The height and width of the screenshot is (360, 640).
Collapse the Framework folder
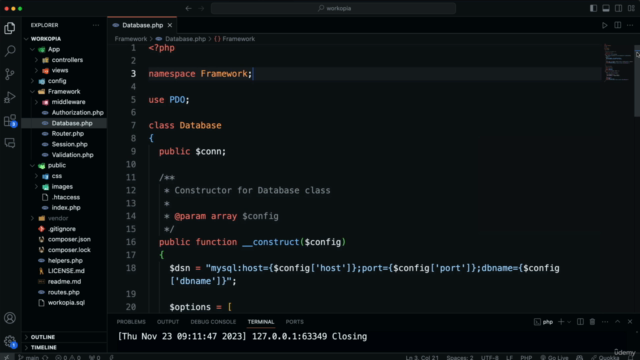point(64,91)
